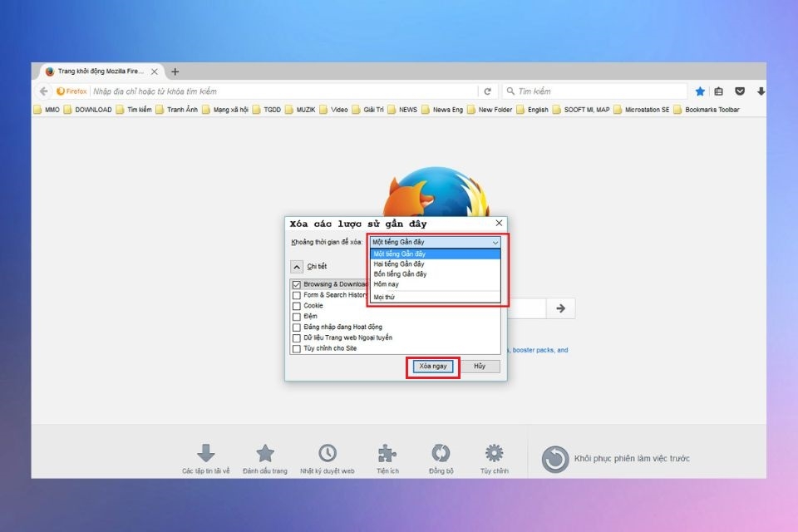Viewport: 798px width, 532px height.
Task: Open Đánh dấu trang bookmarks shortcut
Action: pyautogui.click(x=265, y=459)
